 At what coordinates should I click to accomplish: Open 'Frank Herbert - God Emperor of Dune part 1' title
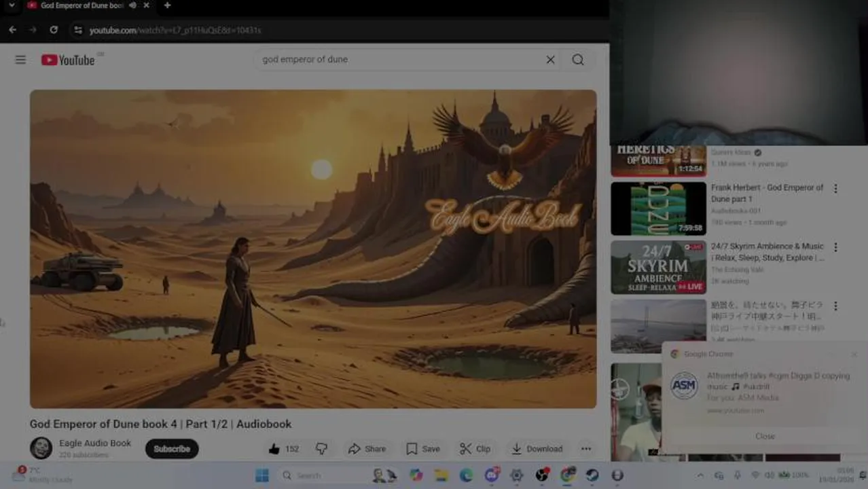(767, 193)
